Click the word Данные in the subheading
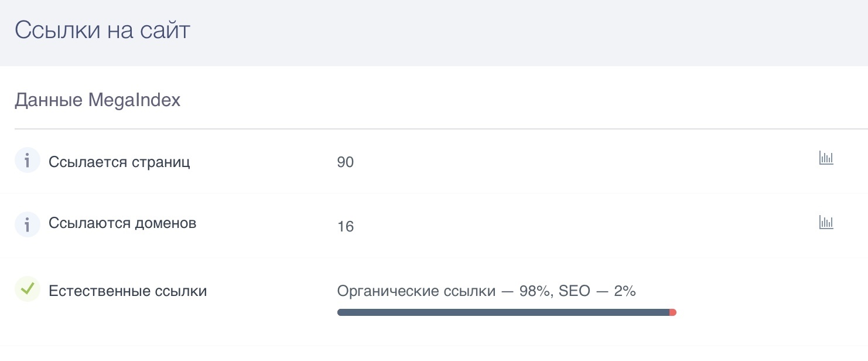The image size is (868, 361). pyautogui.click(x=49, y=101)
